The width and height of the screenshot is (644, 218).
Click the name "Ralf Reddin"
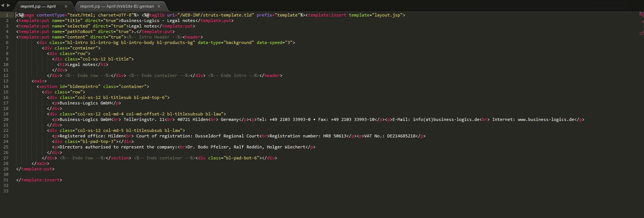(x=248, y=147)
